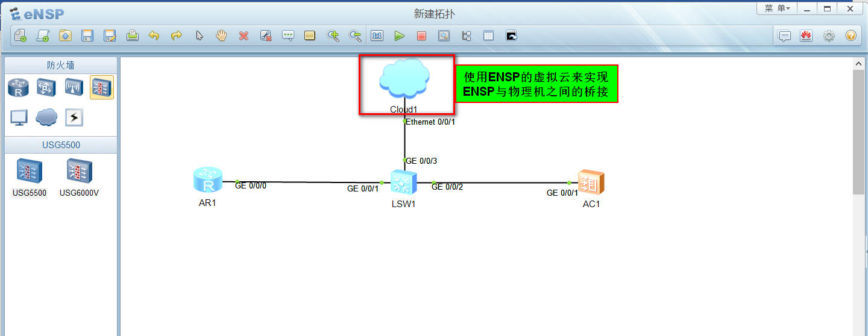Add a text note annotation
The height and width of the screenshot is (336, 868).
[288, 36]
